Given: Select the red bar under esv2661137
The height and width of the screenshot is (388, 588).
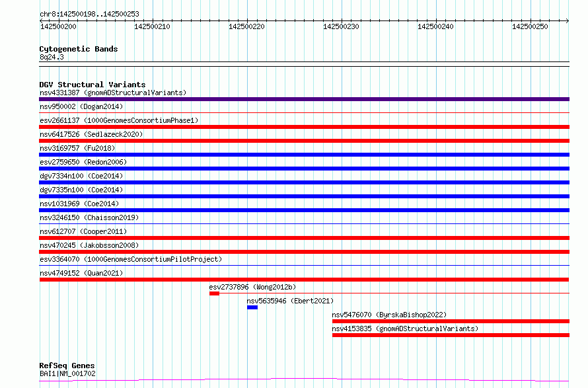Looking at the screenshot, I should pos(304,127).
